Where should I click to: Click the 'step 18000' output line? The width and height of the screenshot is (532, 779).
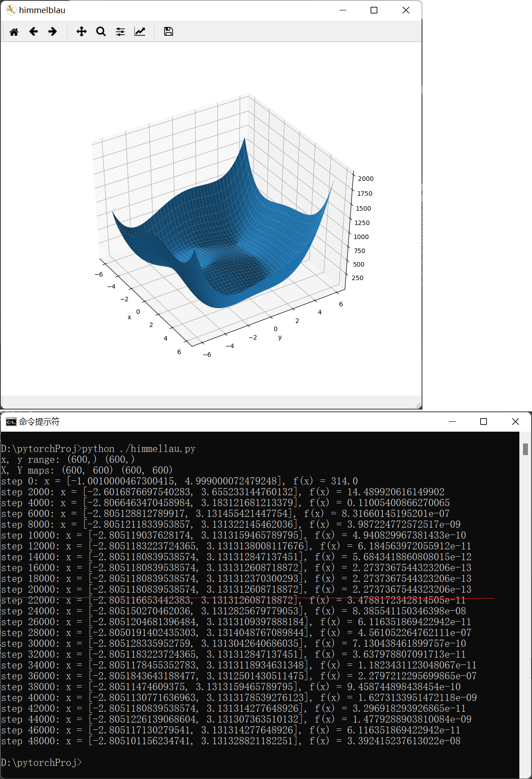[x=236, y=579]
